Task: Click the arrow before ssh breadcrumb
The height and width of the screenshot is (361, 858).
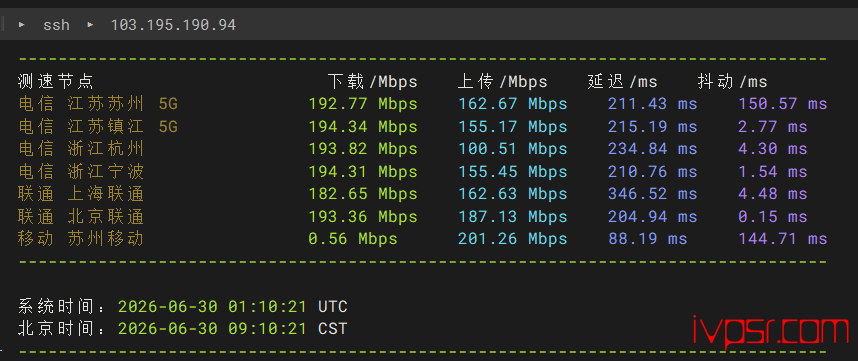Action: coord(22,25)
